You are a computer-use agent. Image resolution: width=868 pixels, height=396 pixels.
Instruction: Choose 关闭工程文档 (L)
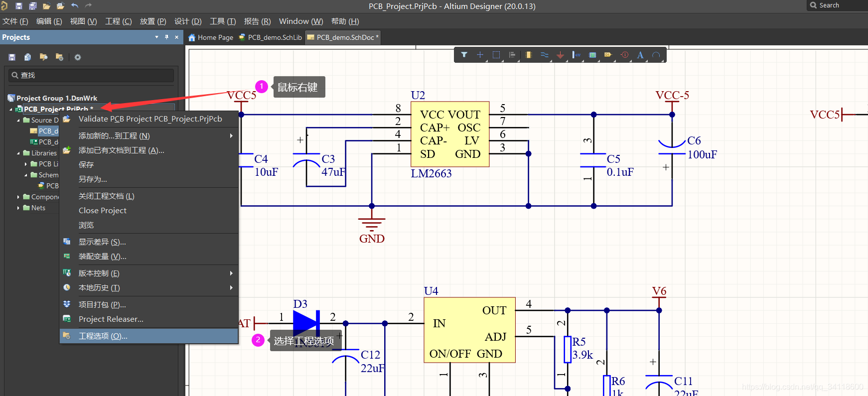(148, 196)
